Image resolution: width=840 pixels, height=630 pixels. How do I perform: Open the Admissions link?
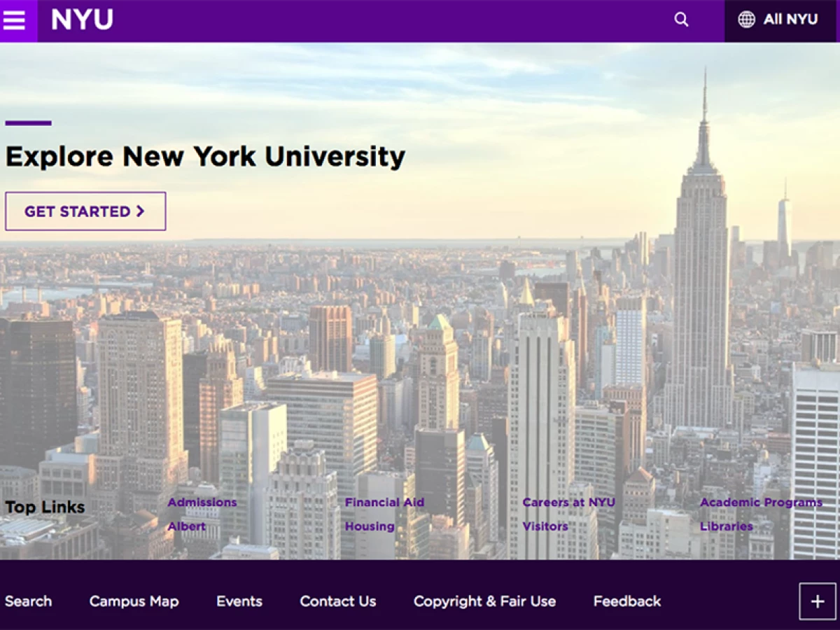(x=202, y=503)
